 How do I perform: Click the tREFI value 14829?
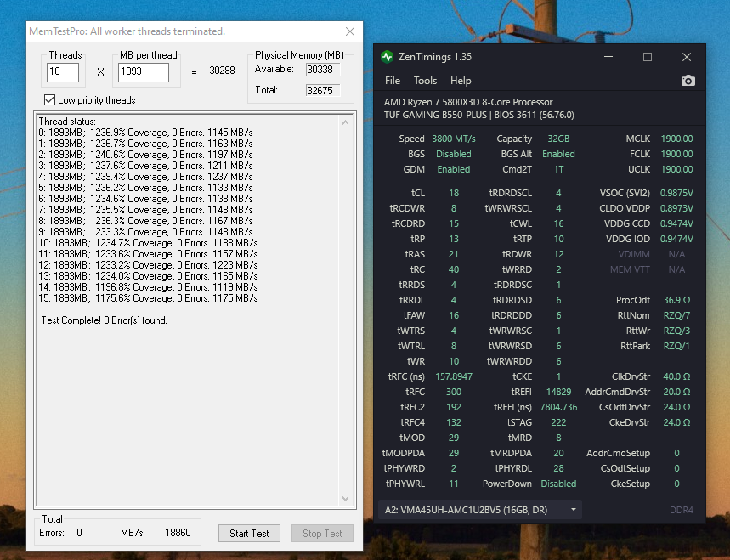click(558, 392)
